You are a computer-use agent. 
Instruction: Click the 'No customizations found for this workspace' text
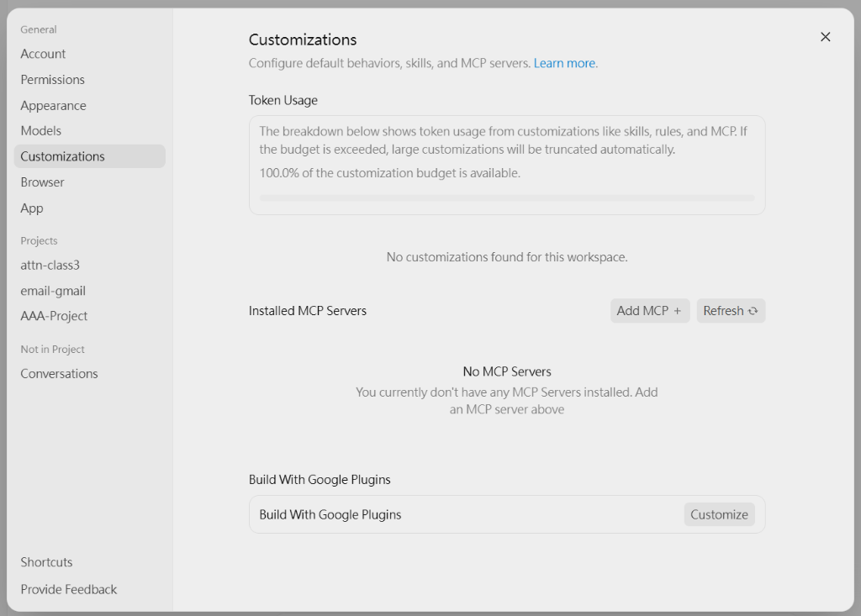507,257
